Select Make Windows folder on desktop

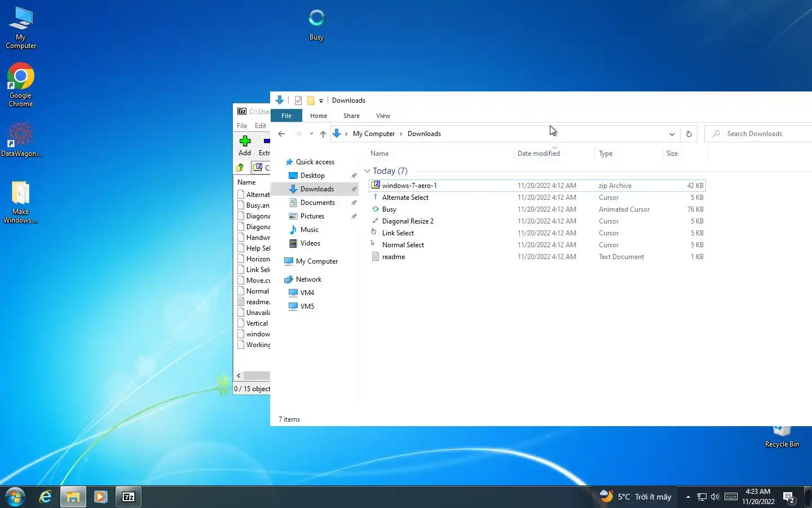click(21, 202)
